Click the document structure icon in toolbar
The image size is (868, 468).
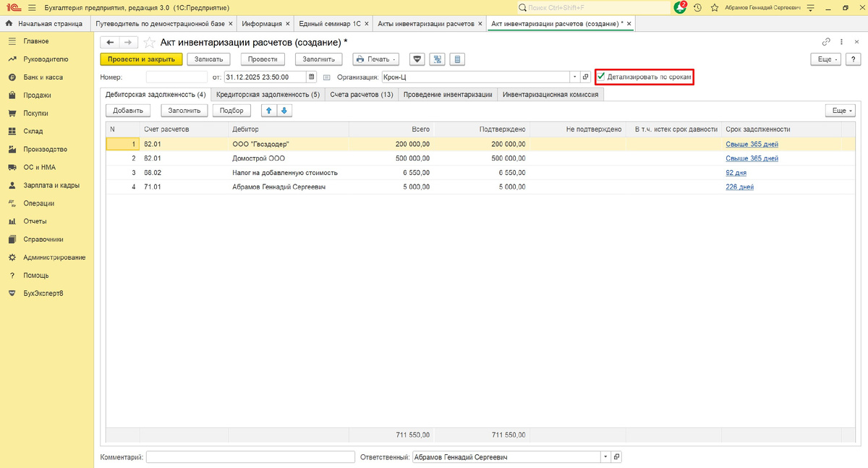tap(437, 59)
